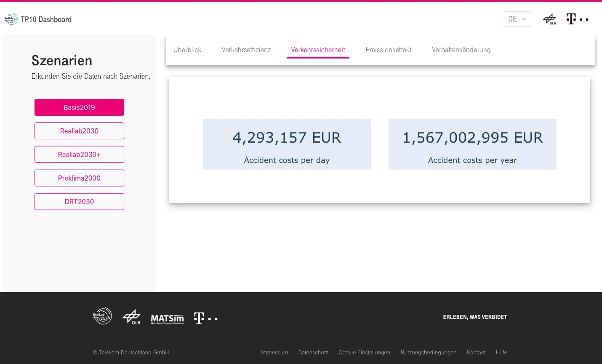Select the Basis2019 scenario
The image size is (602, 364).
click(x=79, y=107)
